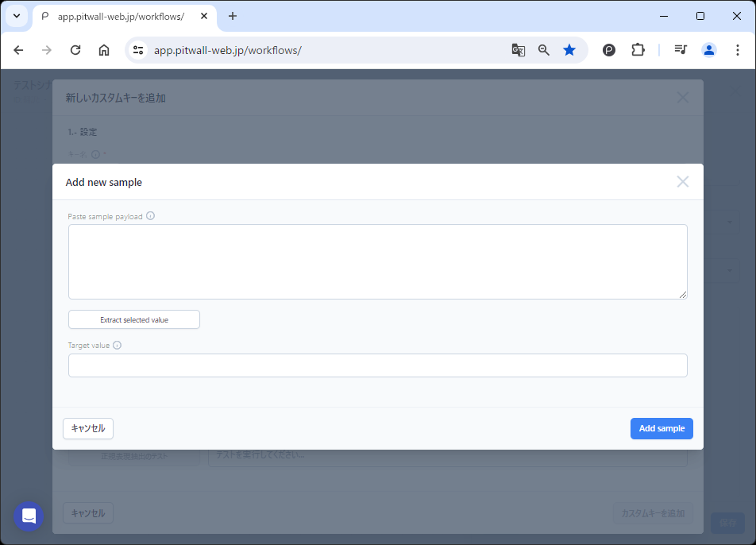The width and height of the screenshot is (756, 545).
Task: Click into the Paste sample payload textarea
Action: (377, 261)
